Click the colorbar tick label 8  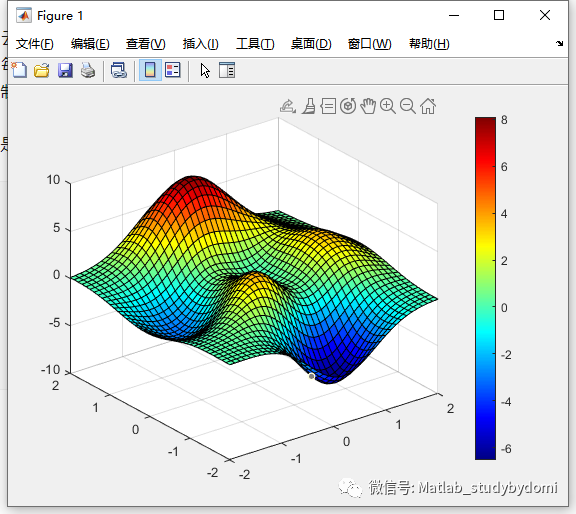[504, 120]
